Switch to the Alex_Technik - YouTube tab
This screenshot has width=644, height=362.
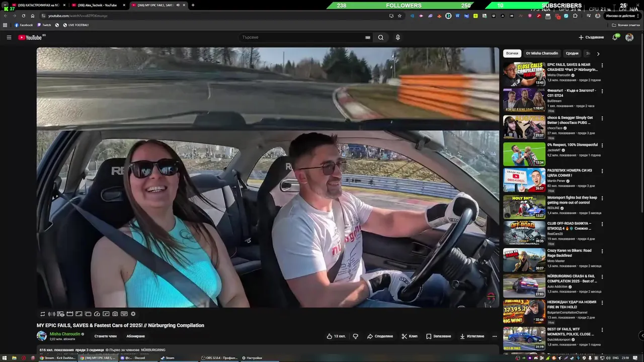click(x=97, y=5)
